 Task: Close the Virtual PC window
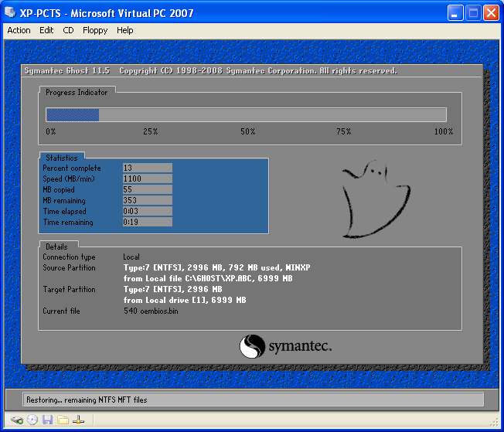point(491,13)
